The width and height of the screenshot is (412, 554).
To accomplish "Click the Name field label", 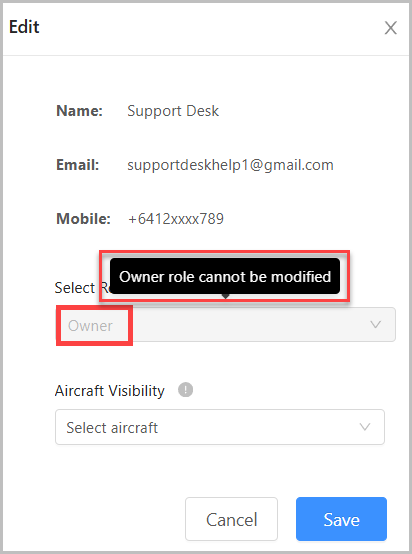I will [x=80, y=111].
